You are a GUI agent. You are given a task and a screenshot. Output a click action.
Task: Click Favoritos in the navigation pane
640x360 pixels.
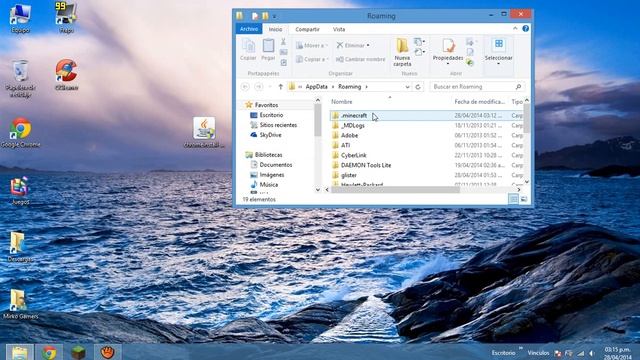click(266, 105)
